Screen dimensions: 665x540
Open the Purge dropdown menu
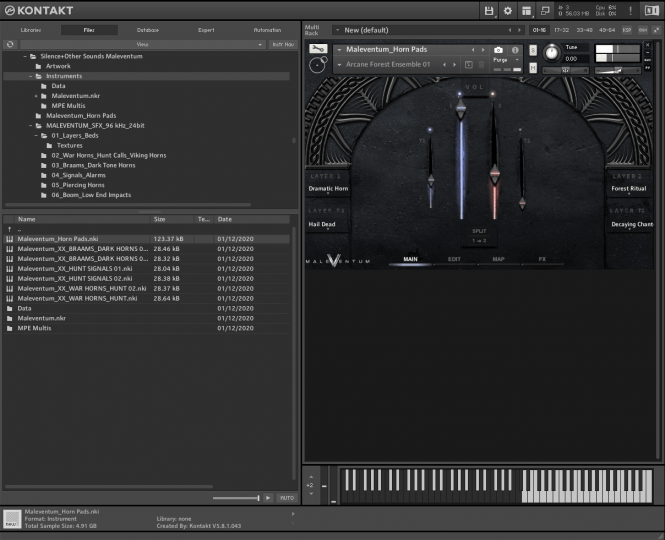coord(506,60)
